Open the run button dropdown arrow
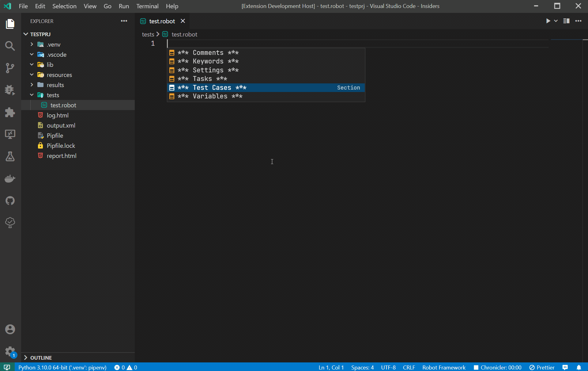588x371 pixels. point(556,21)
